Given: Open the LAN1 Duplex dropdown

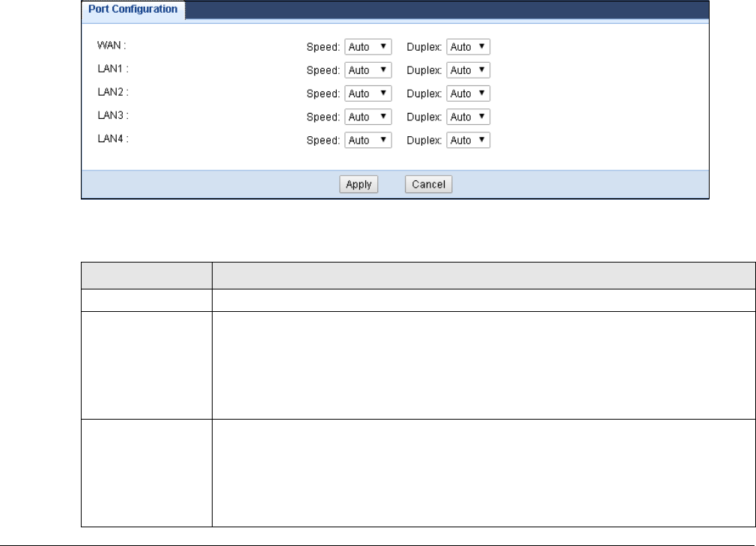Looking at the screenshot, I should tap(468, 70).
